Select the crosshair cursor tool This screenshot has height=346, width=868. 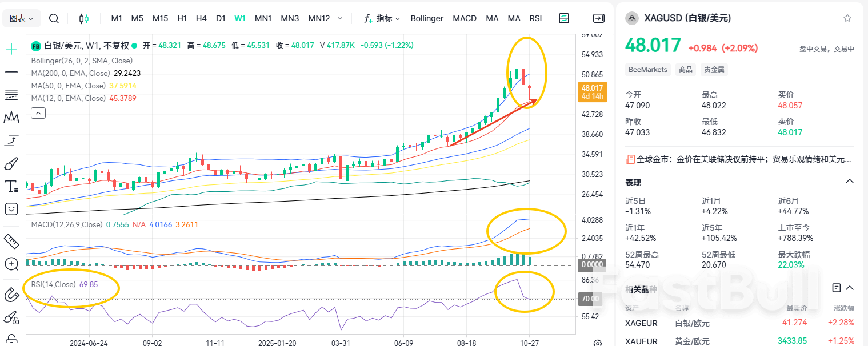point(11,49)
